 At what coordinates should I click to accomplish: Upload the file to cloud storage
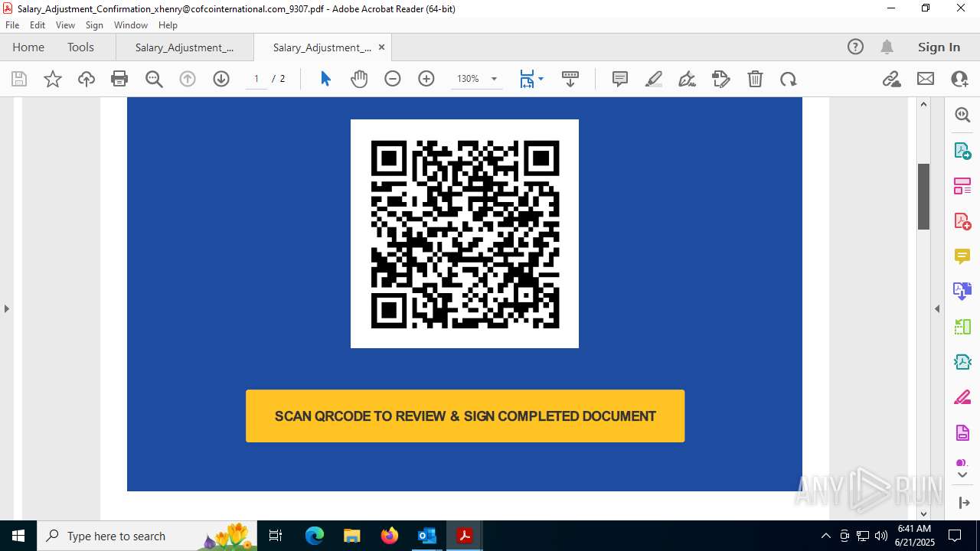[87, 79]
